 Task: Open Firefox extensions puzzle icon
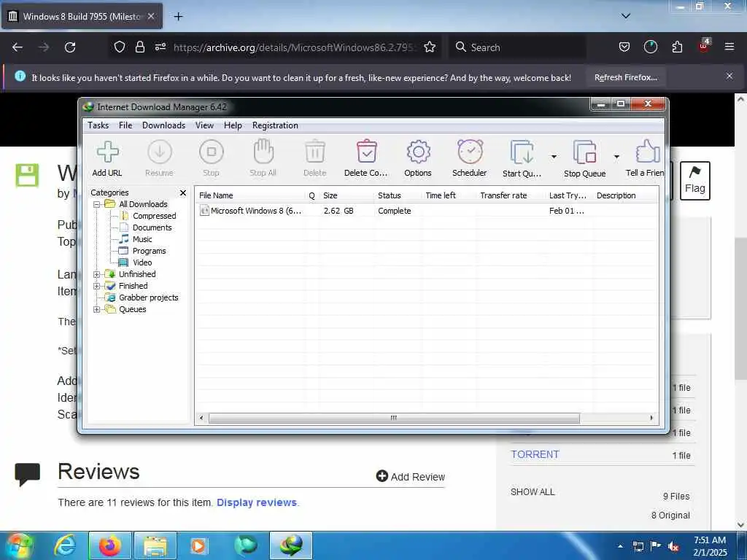pos(677,47)
